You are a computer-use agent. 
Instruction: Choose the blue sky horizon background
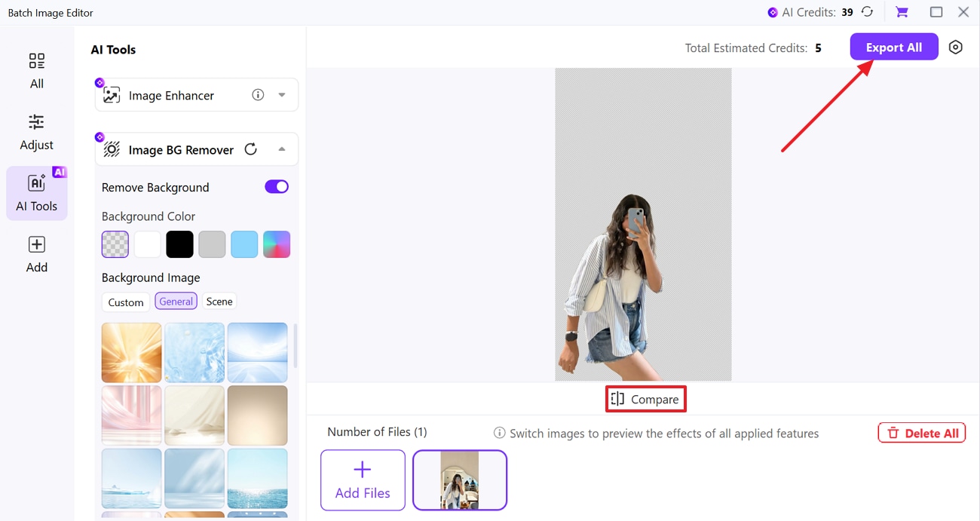(258, 352)
